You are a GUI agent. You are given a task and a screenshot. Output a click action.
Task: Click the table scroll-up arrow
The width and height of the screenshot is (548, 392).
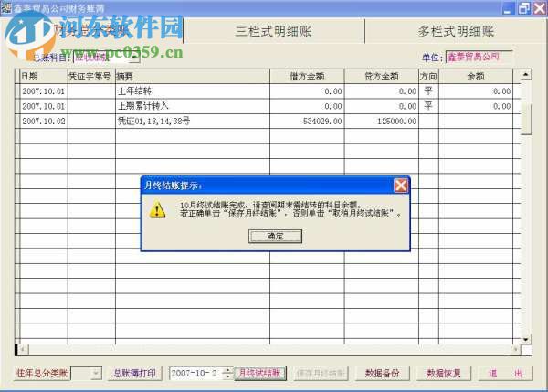point(526,75)
